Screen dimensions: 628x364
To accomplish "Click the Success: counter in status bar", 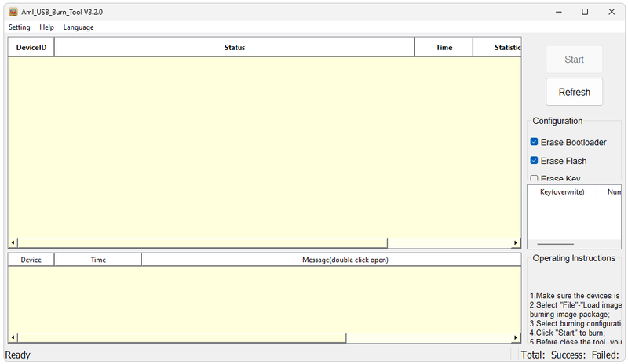I will tap(568, 355).
